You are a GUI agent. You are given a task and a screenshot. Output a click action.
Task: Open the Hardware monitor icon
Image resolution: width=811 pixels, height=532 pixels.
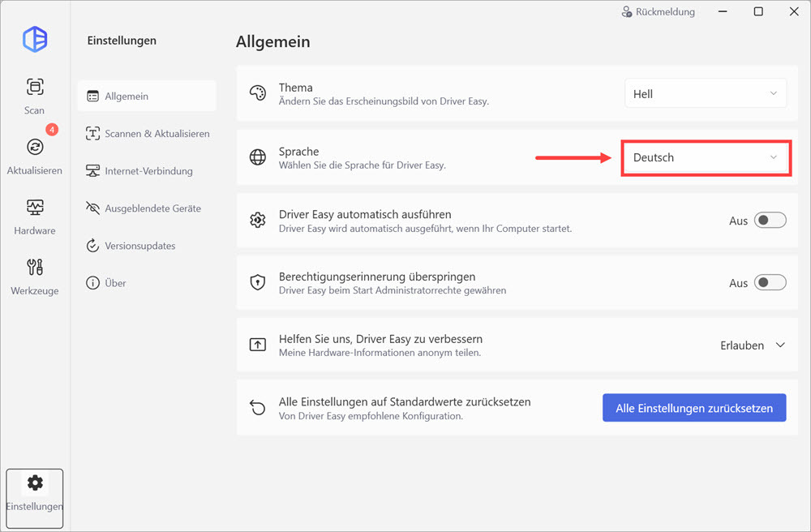35,208
